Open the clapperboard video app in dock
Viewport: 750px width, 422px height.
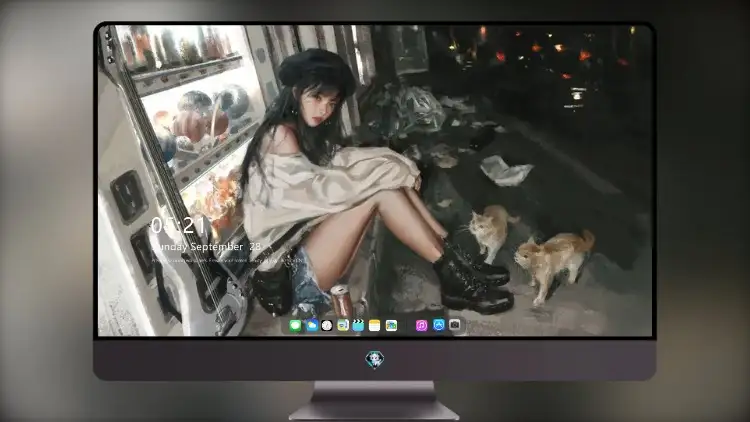pos(358,325)
